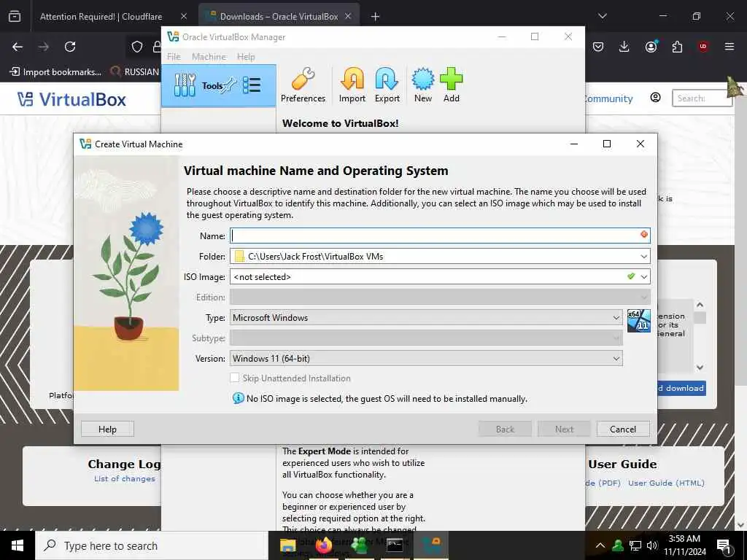The height and width of the screenshot is (560, 747).
Task: Open the Firefox hamburger menu
Action: (729, 47)
